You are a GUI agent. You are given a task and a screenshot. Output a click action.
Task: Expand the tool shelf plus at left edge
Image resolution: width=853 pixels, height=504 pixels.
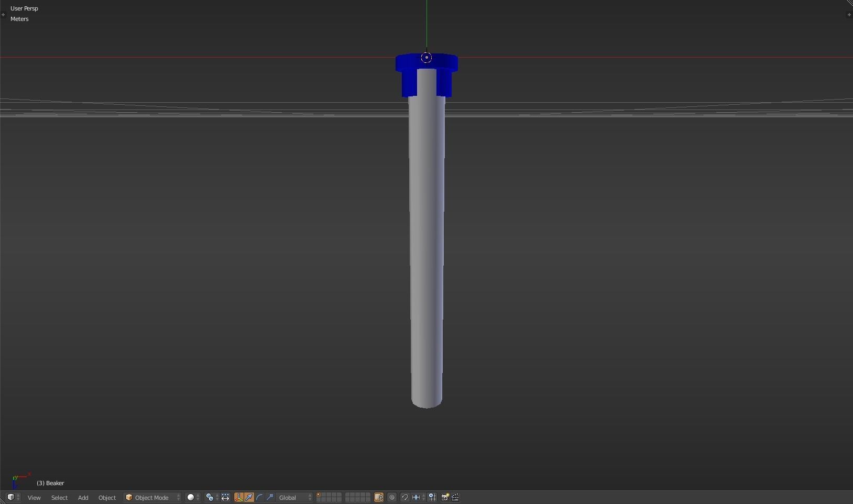pos(3,15)
